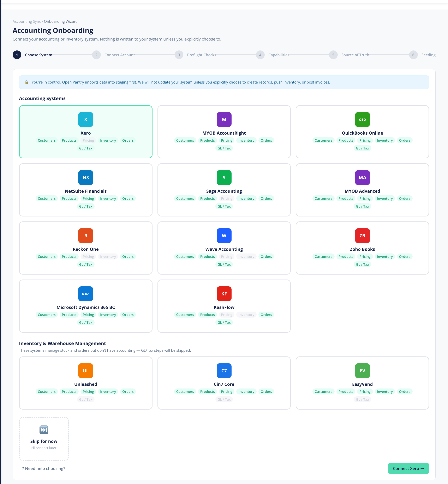
Task: Choose the KashFlow card name
Action: (224, 307)
